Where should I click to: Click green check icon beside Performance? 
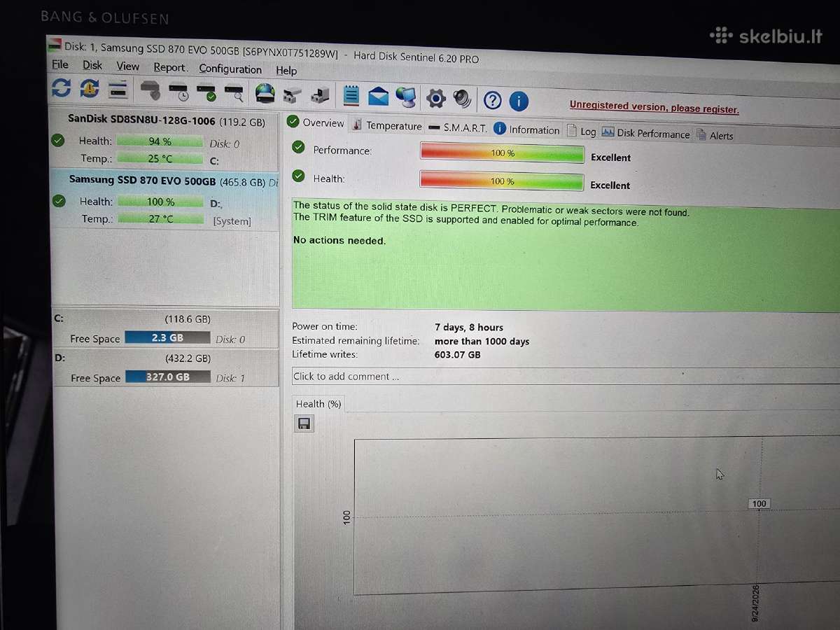point(299,147)
